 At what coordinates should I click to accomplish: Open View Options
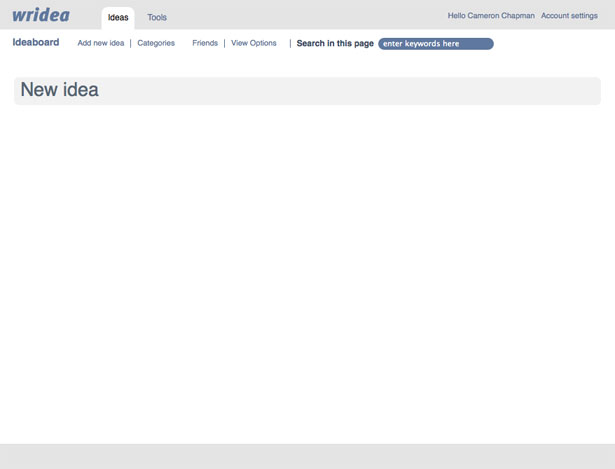pos(254,43)
